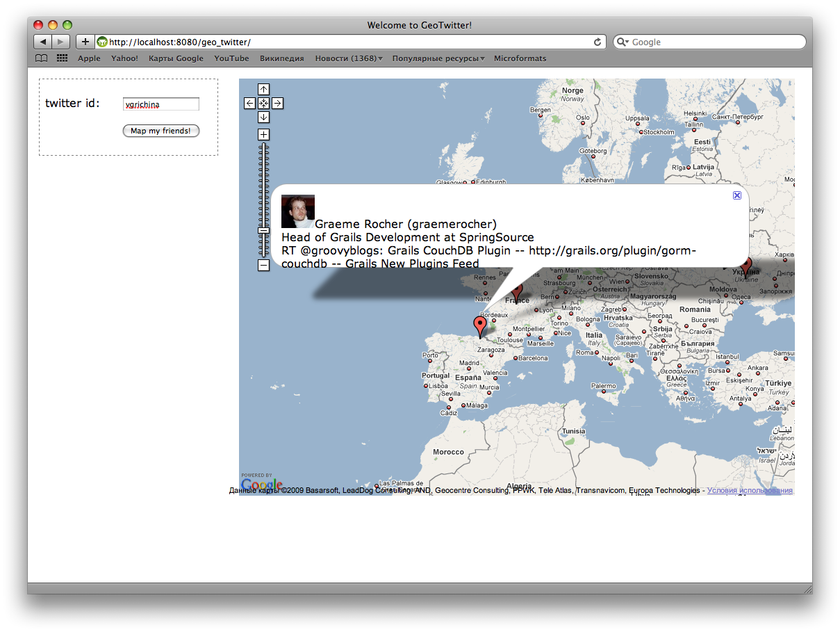Pan the map up with the arrow
Viewport: 840px width, 632px height.
[263, 89]
